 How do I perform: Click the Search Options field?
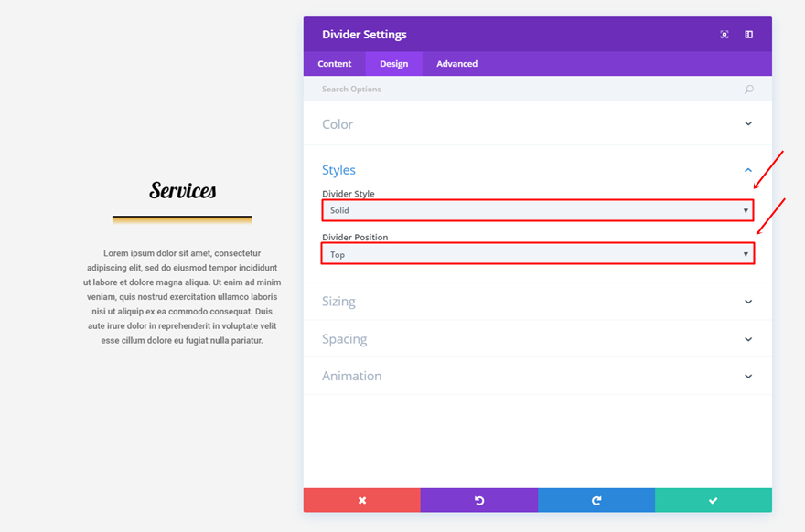point(538,89)
